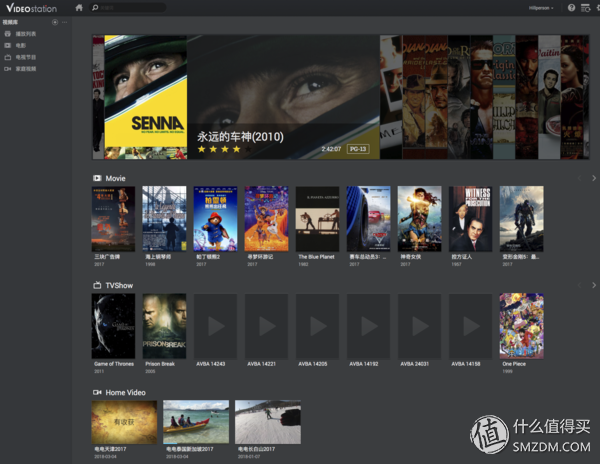600x464 pixels.
Task: Click the 2:42:07 duration text
Action: [x=331, y=149]
